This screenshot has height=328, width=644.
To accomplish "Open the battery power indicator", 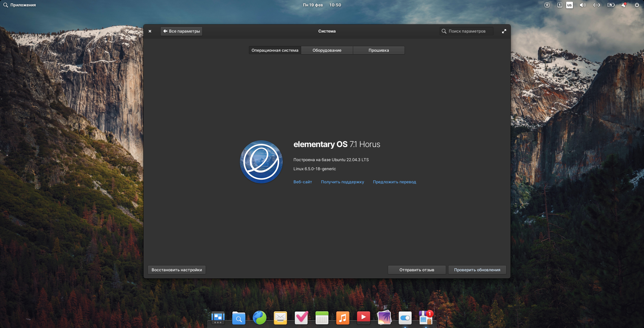I will 611,5.
